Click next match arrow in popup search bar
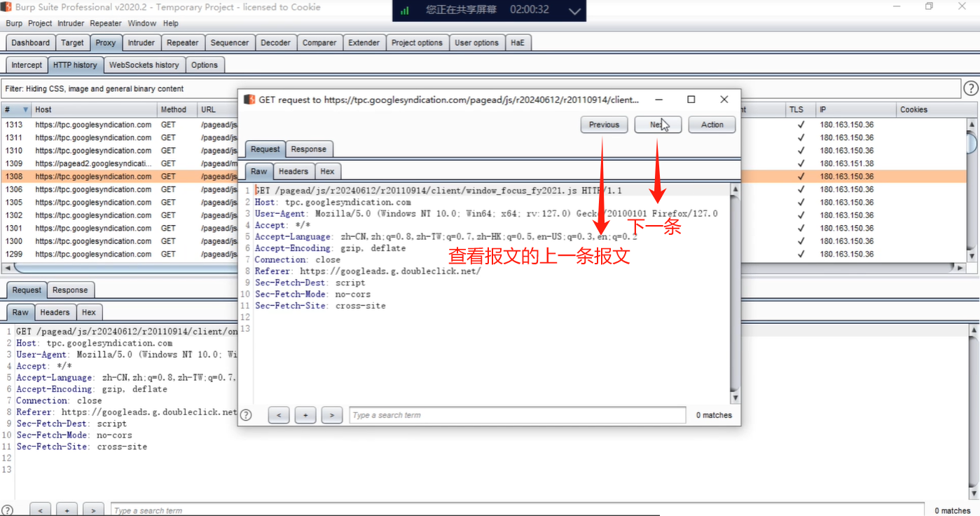The width and height of the screenshot is (980, 516). (x=332, y=415)
